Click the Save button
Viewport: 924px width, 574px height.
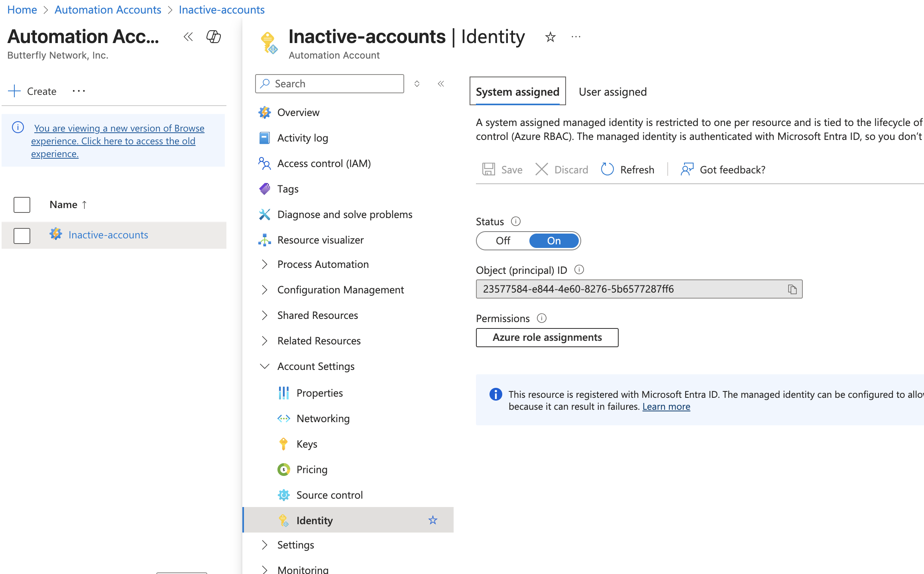pos(503,169)
